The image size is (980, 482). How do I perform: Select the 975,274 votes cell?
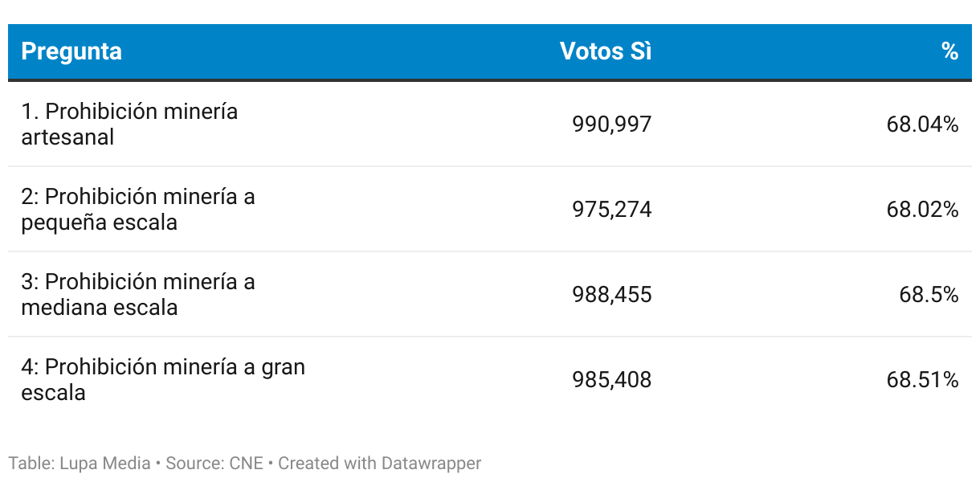pos(611,210)
